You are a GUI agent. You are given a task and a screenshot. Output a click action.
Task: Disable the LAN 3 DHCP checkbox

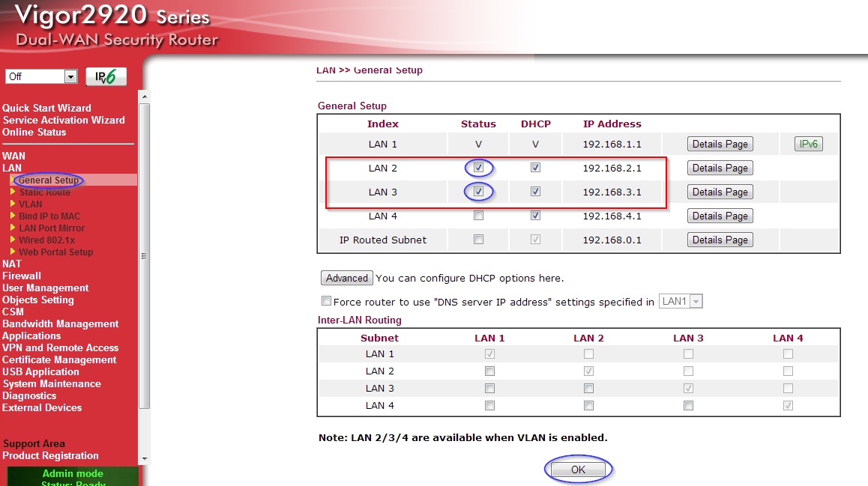pos(535,192)
